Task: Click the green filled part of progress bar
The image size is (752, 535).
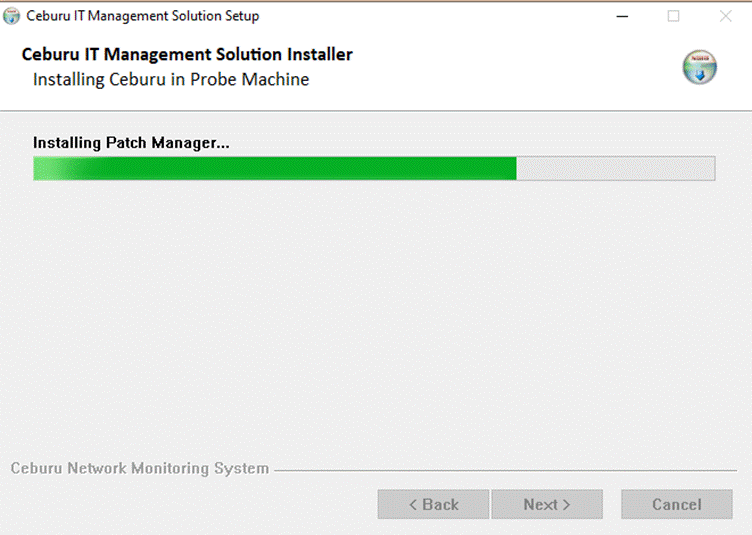Action: [275, 168]
